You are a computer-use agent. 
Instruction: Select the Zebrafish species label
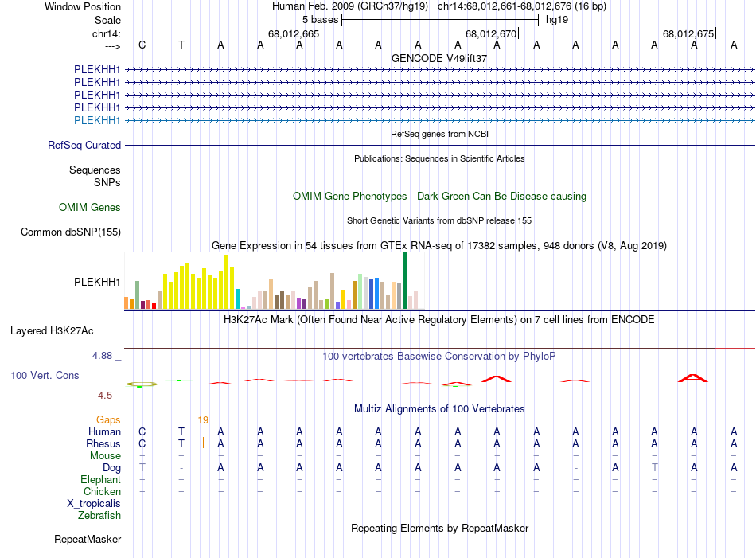coord(99,516)
